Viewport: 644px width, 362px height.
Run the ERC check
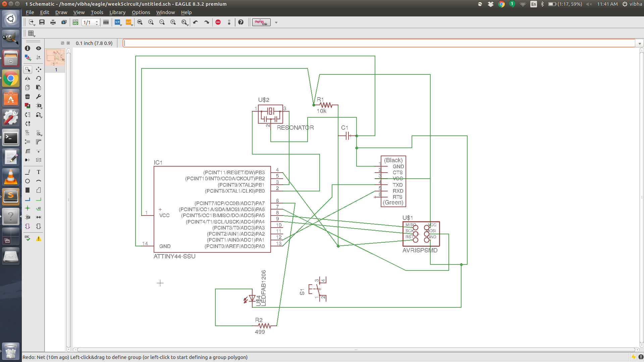tap(28, 238)
